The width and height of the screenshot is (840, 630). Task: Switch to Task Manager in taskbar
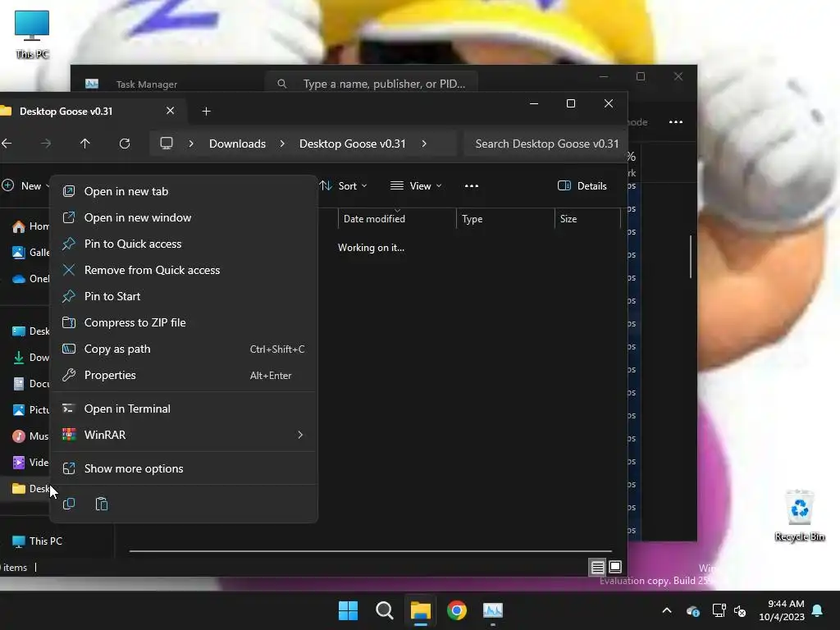coord(493,610)
